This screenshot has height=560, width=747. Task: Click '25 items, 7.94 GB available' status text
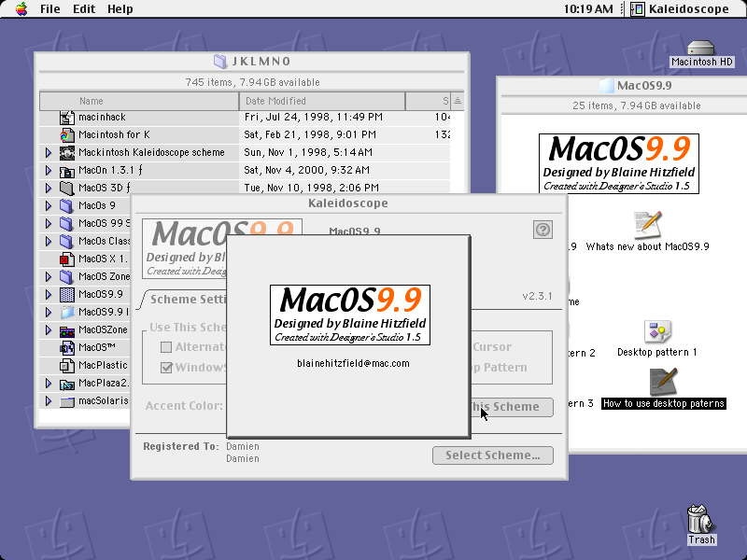coord(637,105)
